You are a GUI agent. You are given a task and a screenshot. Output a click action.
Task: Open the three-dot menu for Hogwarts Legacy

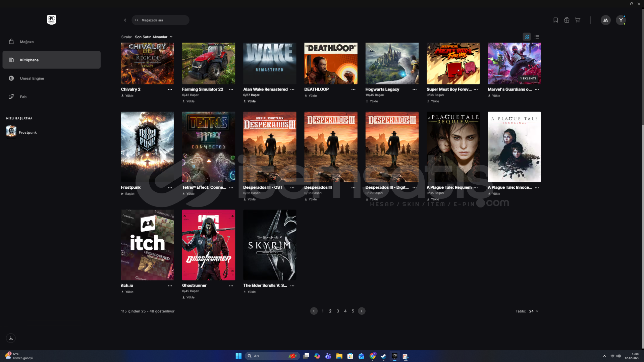pos(414,89)
